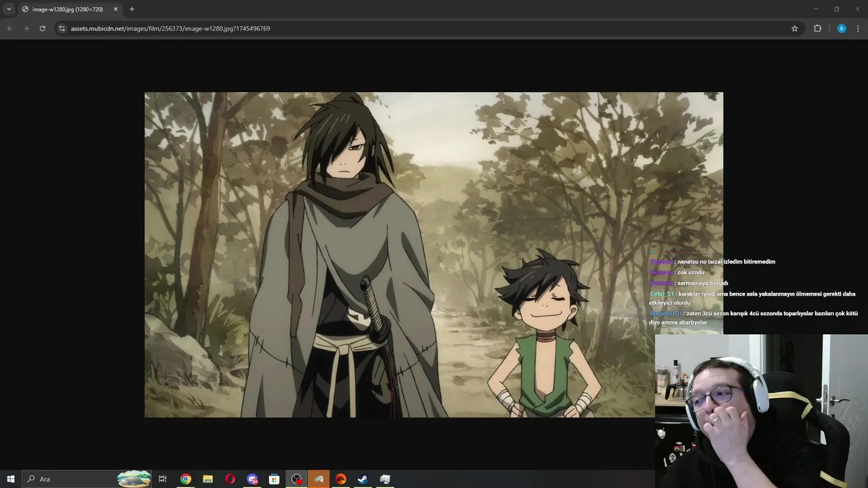This screenshot has height=488, width=868.
Task: Open File Explorer from taskbar
Action: [208, 479]
